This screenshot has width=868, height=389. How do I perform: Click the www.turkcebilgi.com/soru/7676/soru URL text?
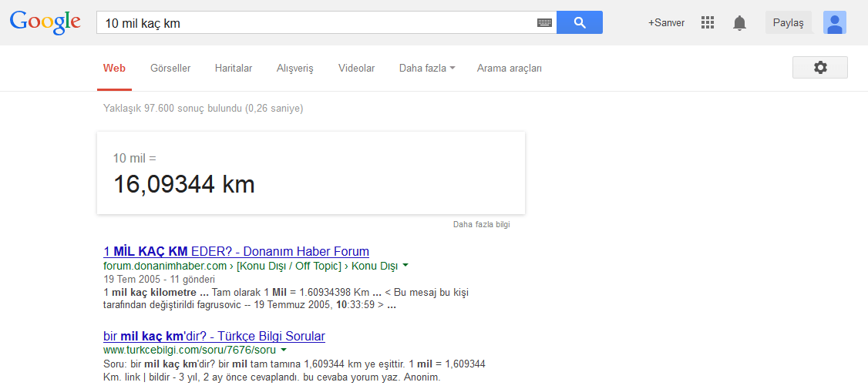click(x=190, y=350)
